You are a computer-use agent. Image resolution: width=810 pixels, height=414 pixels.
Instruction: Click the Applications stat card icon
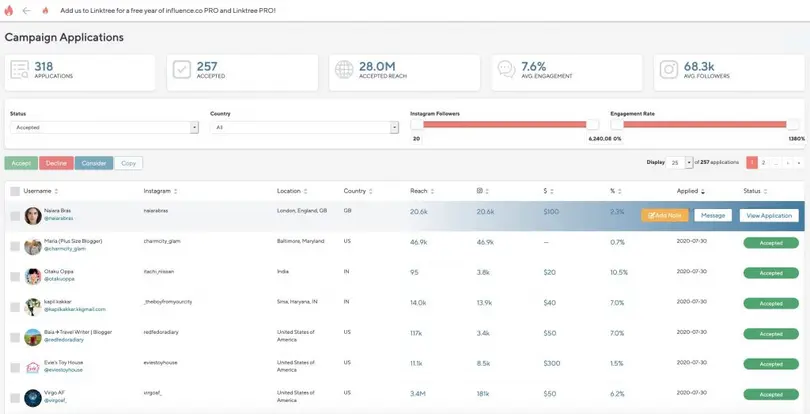coord(20,70)
